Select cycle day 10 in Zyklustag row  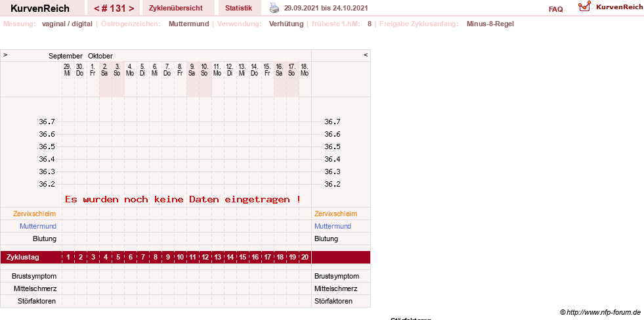181,258
